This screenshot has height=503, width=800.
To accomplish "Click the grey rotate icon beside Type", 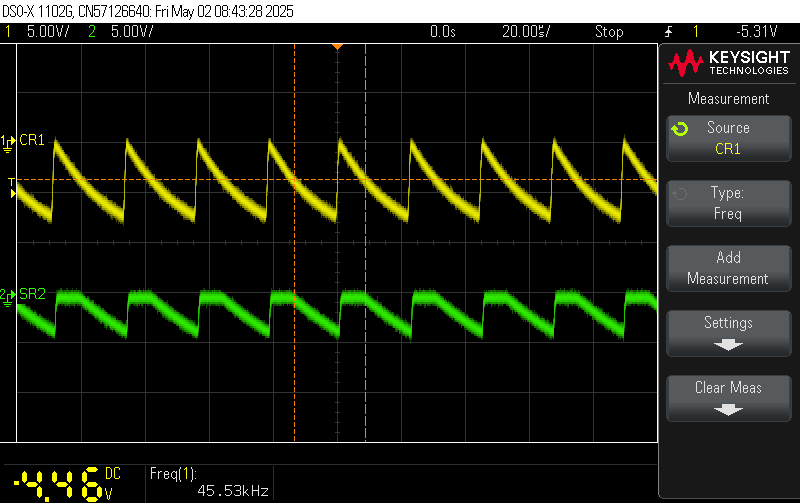I will click(679, 194).
